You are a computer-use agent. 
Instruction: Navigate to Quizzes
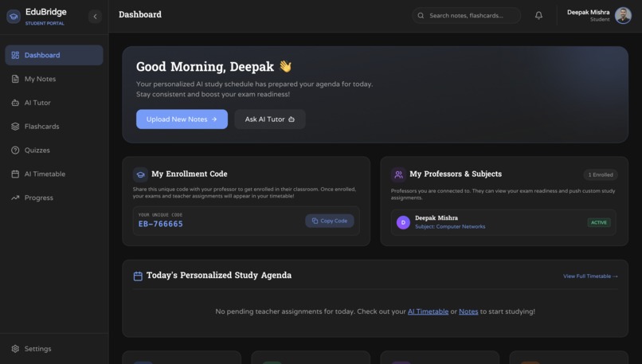point(54,151)
